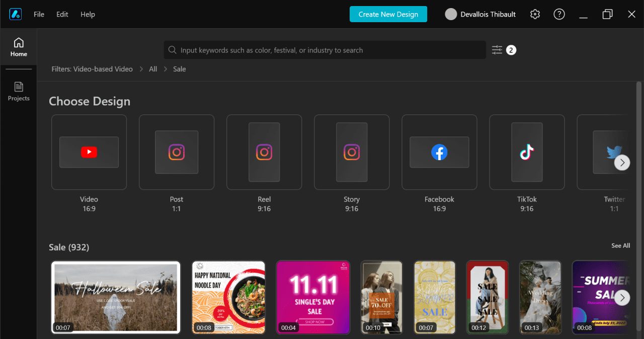
Task: Open the purple Summer Sale template
Action: coord(601,297)
